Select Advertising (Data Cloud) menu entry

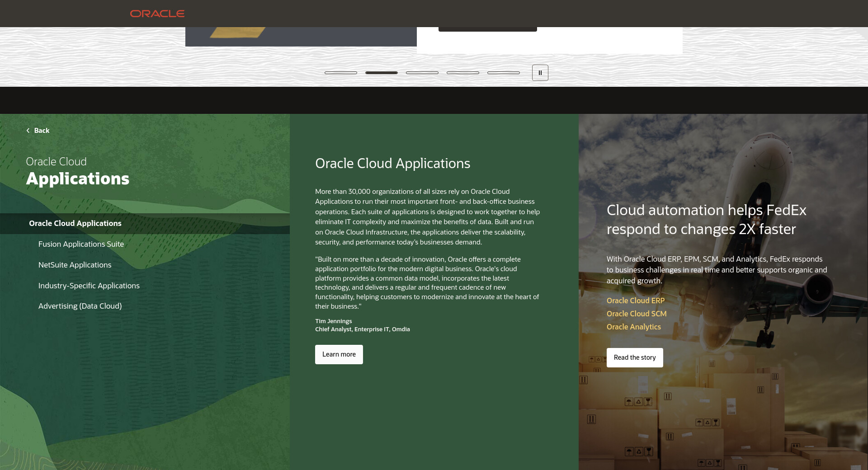click(x=80, y=306)
